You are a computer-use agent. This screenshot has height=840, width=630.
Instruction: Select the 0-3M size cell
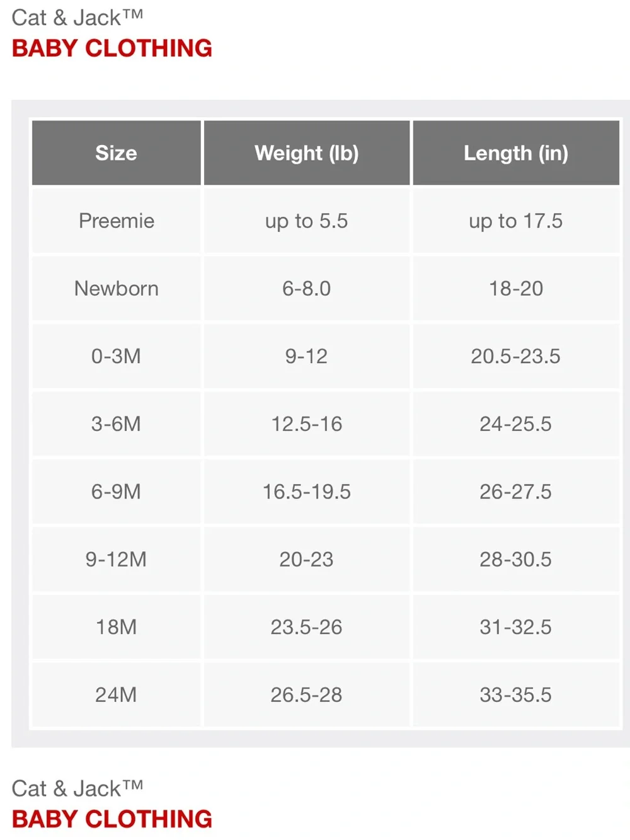pyautogui.click(x=117, y=356)
